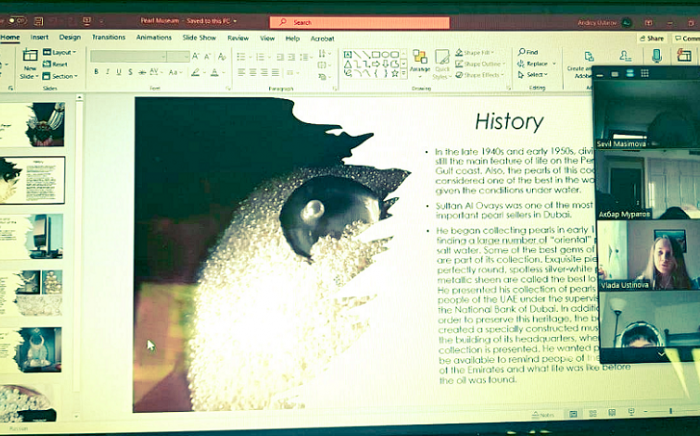Open the Section dropdown

(x=63, y=76)
